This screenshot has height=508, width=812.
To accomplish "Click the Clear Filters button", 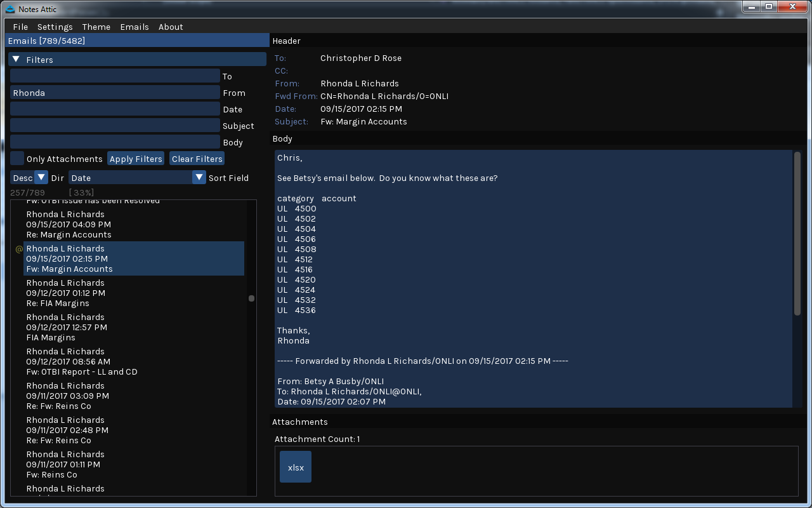I will (197, 158).
